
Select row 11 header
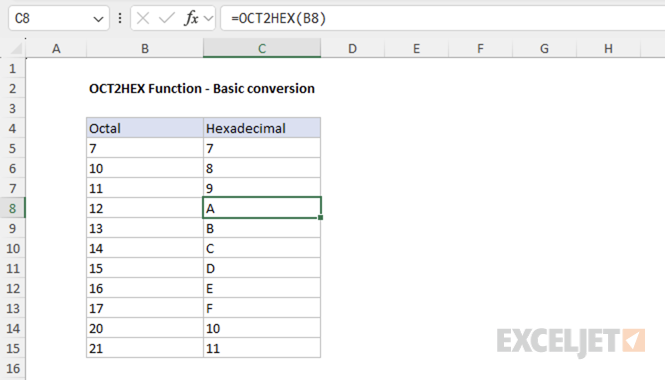tap(12, 268)
